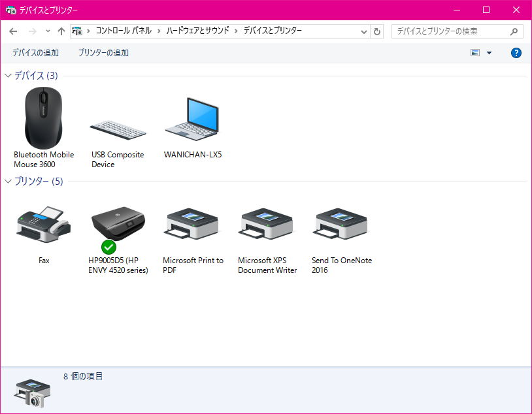This screenshot has height=414, width=532.
Task: Focus the デバイスとプリンターの検索 search box
Action: (x=457, y=31)
